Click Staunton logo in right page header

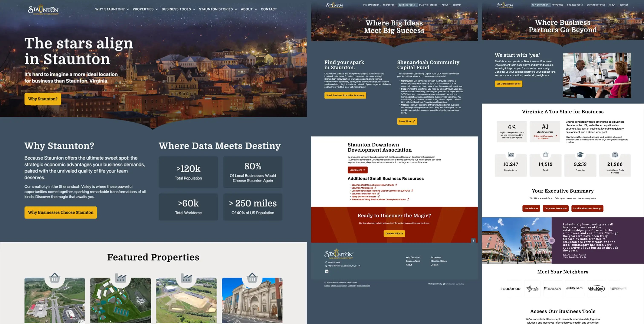click(505, 5)
